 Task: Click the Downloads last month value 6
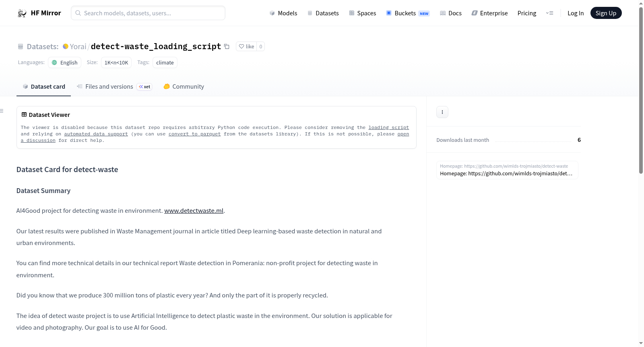(x=579, y=140)
